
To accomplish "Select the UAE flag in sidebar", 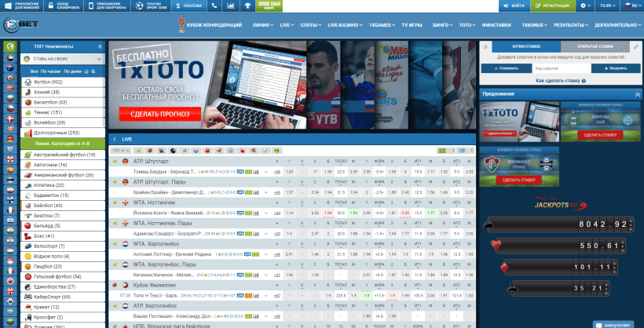I will tap(9, 57).
